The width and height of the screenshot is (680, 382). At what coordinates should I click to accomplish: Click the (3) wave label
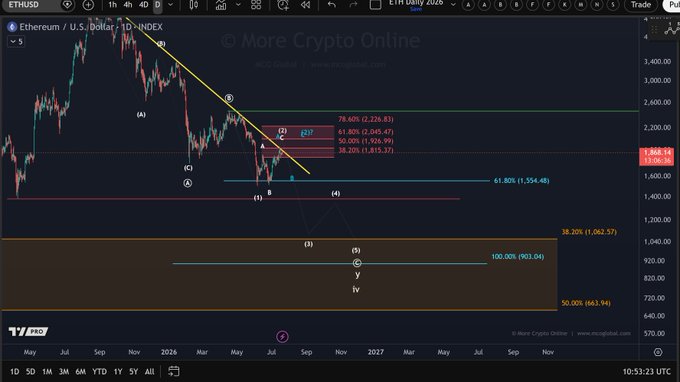(x=308, y=244)
